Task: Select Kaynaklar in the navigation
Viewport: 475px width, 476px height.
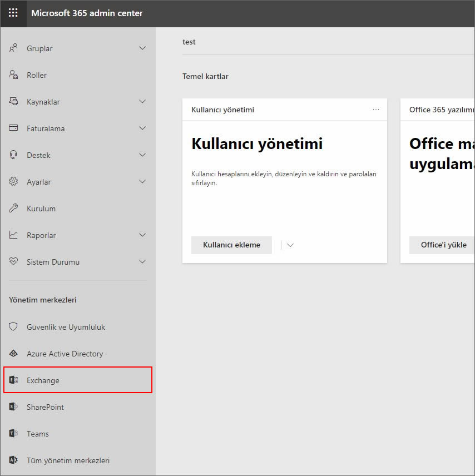Action: pos(78,102)
